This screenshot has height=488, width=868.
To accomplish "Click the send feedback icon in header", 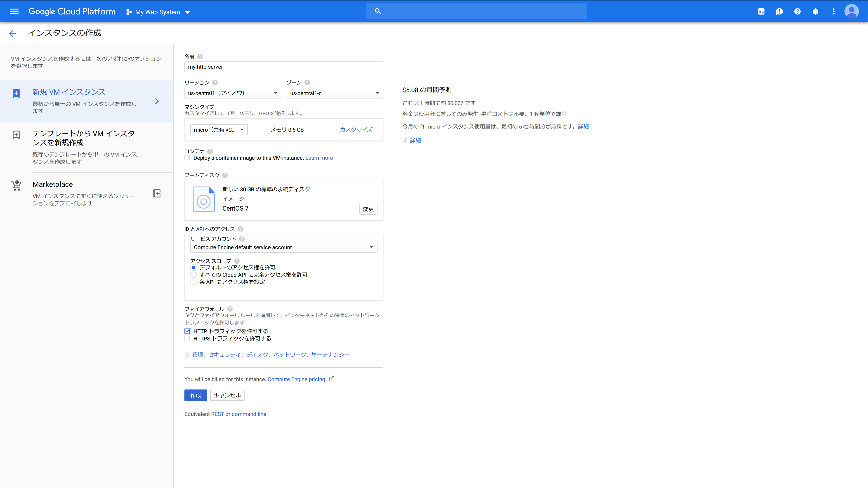I will (779, 12).
